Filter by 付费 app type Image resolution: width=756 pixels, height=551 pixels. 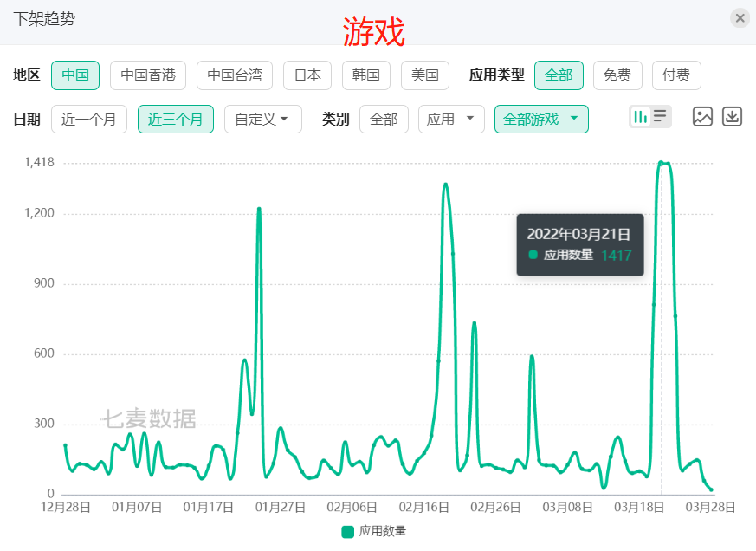(x=676, y=75)
